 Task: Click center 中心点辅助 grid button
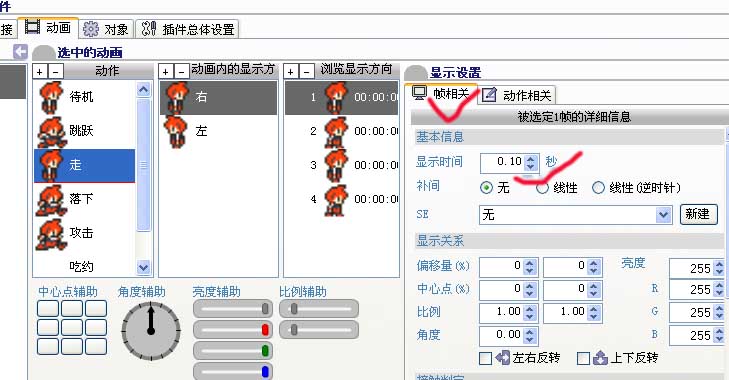point(72,327)
